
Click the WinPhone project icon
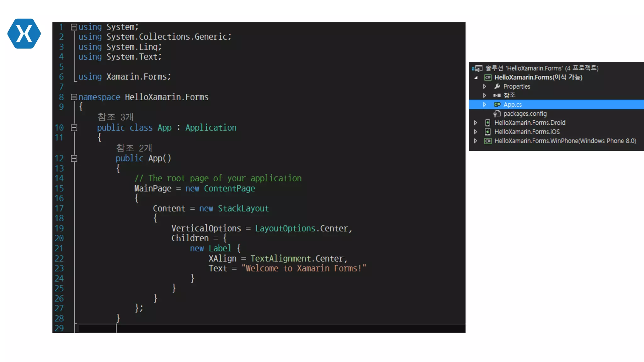(488, 141)
